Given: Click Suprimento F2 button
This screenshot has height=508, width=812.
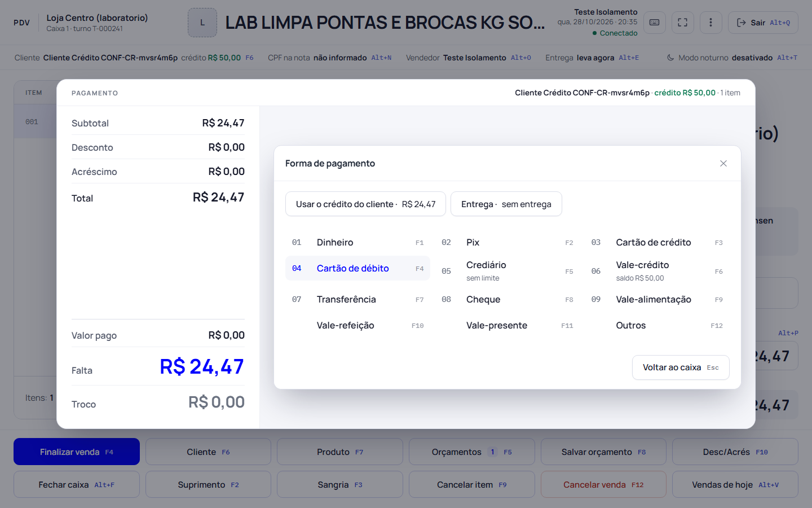Looking at the screenshot, I should (208, 484).
